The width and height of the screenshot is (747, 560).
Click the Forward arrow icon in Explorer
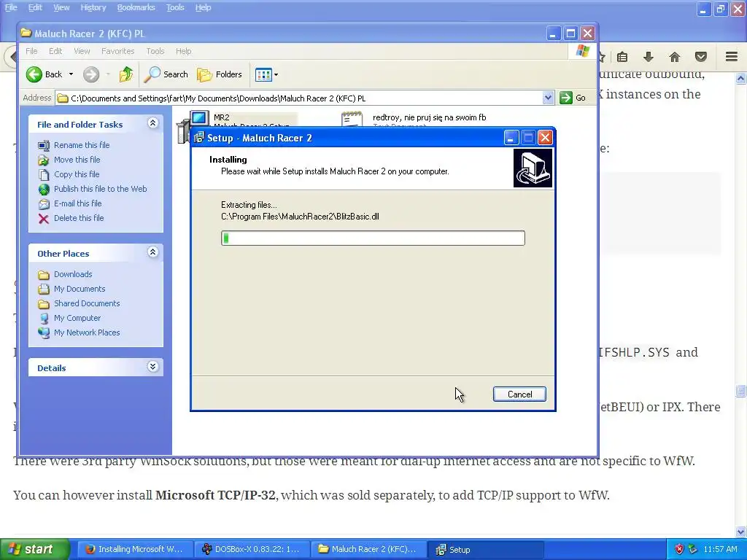pos(91,74)
